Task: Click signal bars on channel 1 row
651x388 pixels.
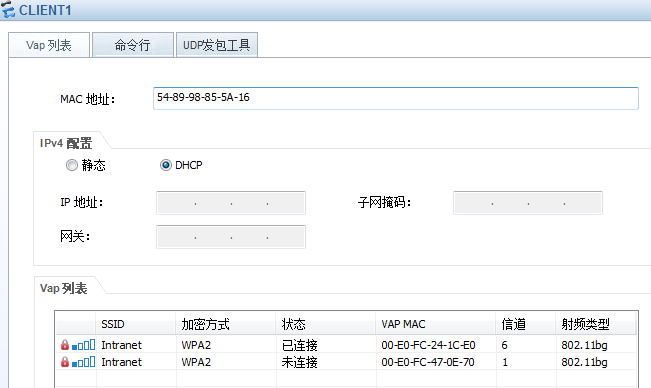Action: click(x=83, y=362)
